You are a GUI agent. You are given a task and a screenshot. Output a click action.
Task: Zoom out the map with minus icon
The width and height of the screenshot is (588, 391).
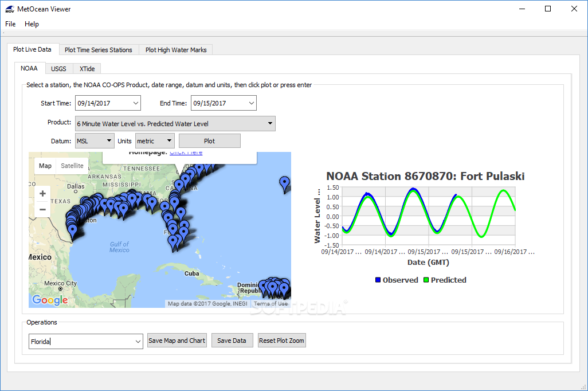coord(42,209)
